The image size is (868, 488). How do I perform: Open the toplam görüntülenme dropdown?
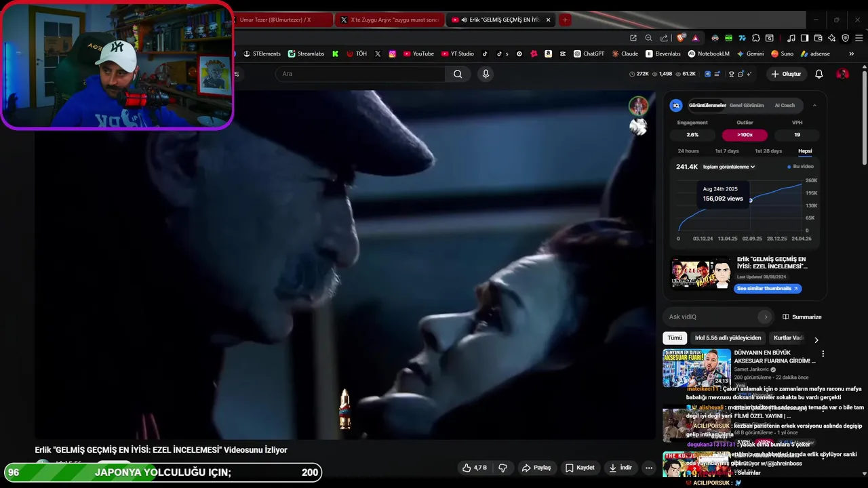pyautogui.click(x=729, y=167)
